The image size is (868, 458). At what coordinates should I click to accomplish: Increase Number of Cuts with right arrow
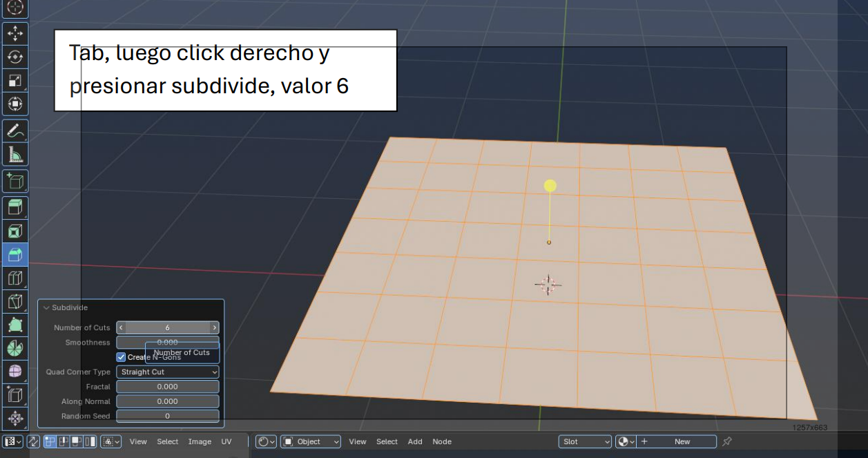click(214, 327)
